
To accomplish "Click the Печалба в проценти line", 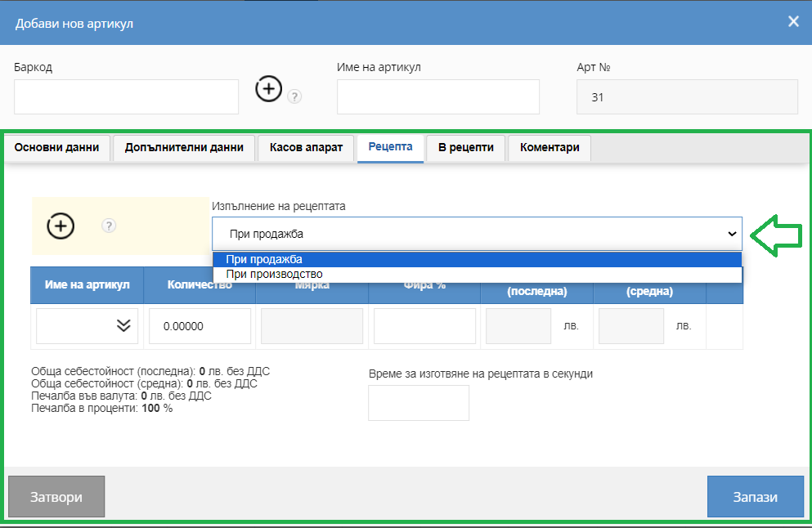I will (101, 409).
